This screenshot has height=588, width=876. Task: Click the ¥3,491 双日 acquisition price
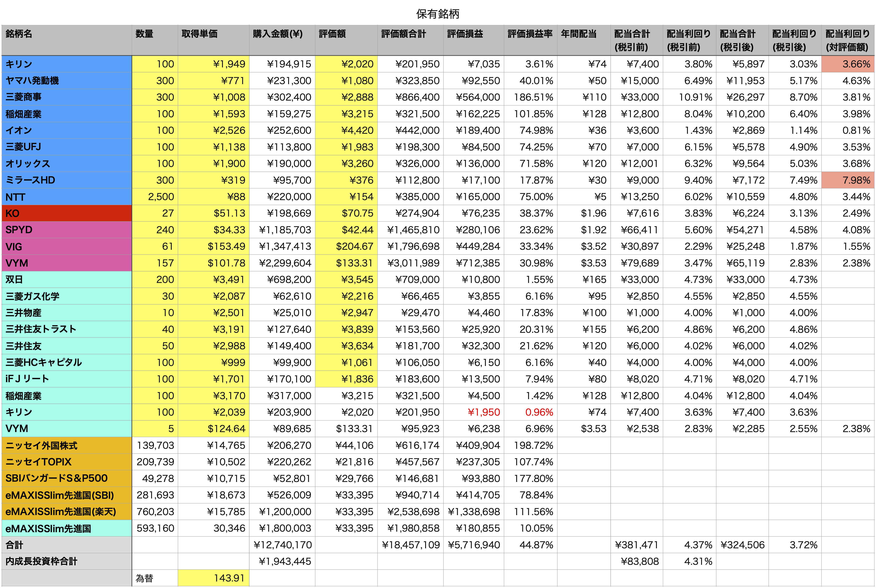tap(213, 280)
